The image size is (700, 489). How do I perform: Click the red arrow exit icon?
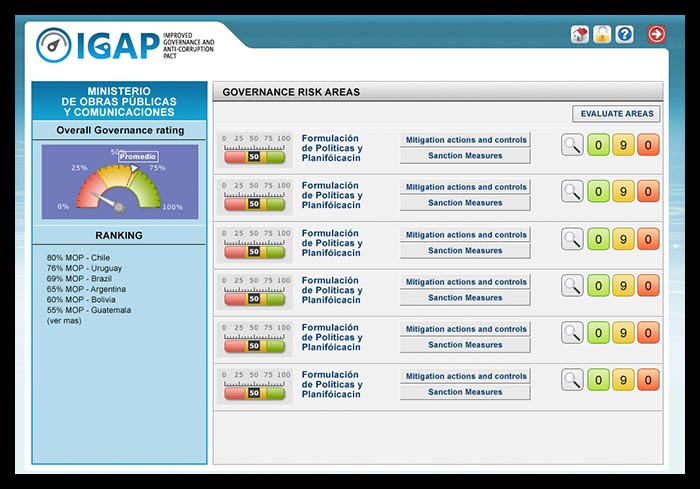[656, 35]
